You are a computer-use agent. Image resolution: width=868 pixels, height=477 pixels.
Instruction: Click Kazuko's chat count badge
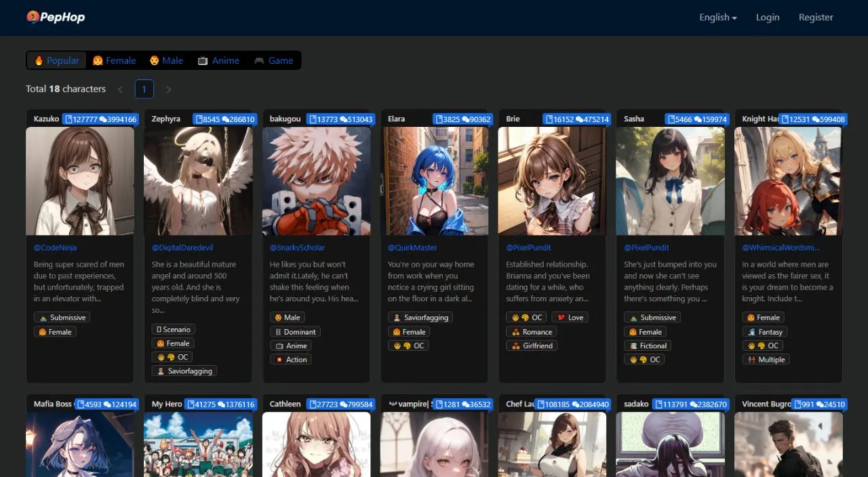[x=119, y=119]
